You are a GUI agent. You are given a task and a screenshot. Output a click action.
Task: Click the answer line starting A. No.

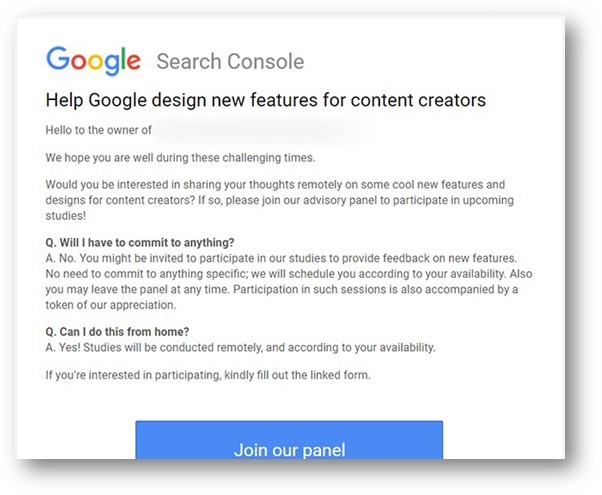281,258
